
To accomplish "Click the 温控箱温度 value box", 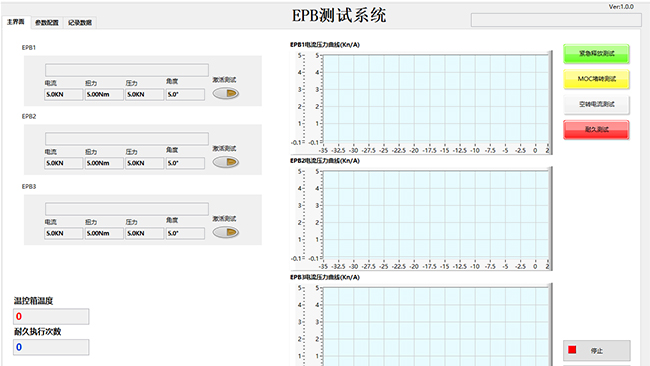I will coord(51,316).
